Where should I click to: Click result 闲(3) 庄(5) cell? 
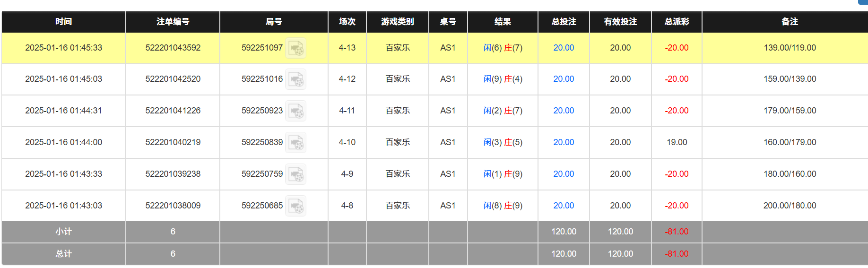click(503, 142)
